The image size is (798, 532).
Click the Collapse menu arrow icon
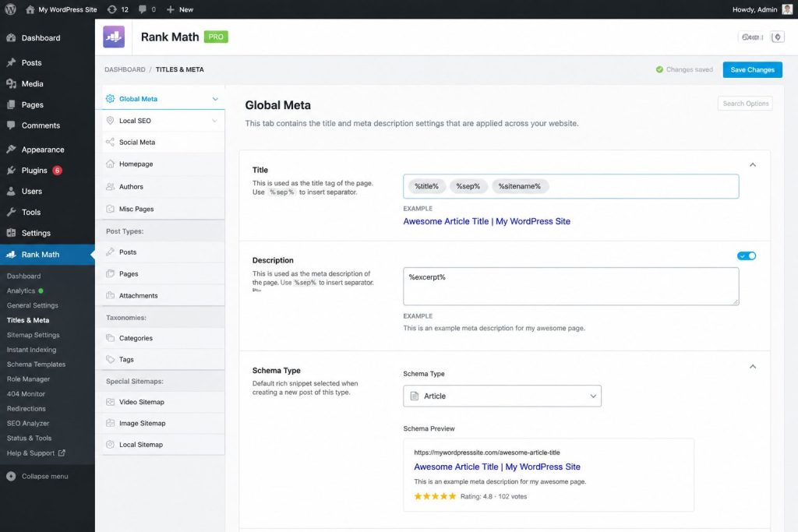click(11, 476)
